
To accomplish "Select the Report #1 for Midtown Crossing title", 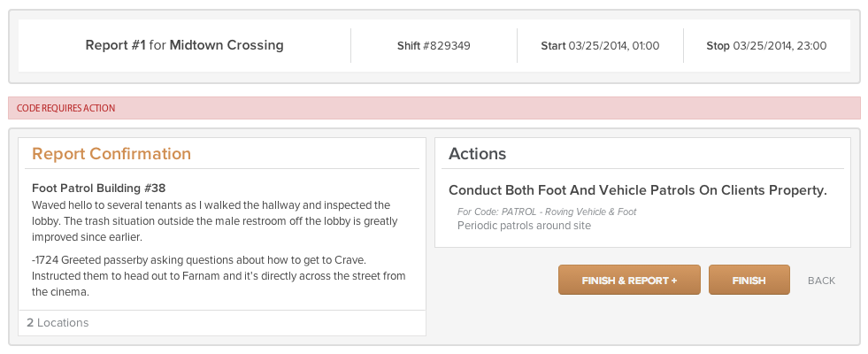I will pyautogui.click(x=184, y=45).
